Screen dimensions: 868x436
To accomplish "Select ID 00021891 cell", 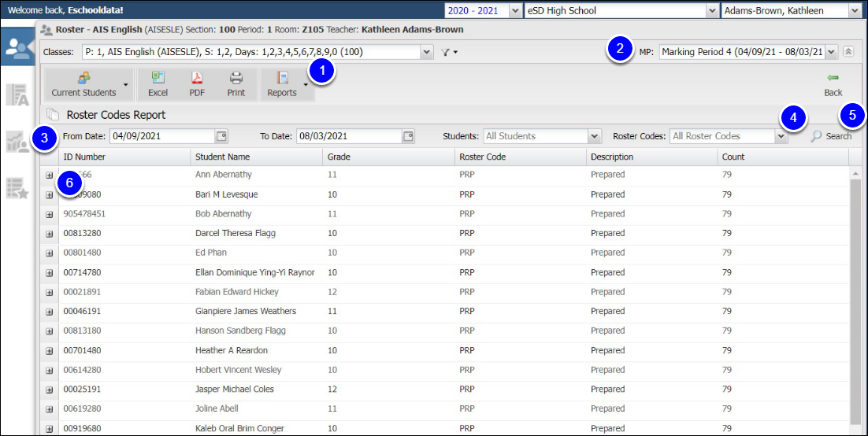I will tap(82, 292).
